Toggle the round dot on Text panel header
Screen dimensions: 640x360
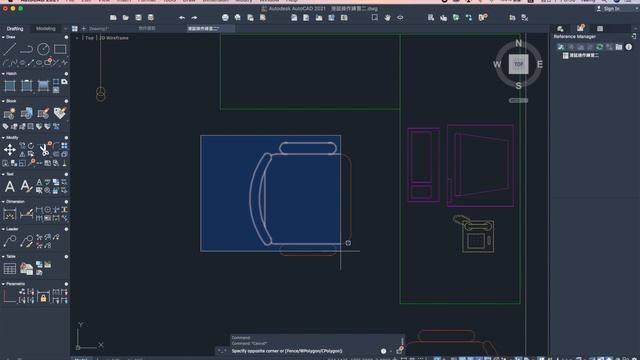pos(66,174)
